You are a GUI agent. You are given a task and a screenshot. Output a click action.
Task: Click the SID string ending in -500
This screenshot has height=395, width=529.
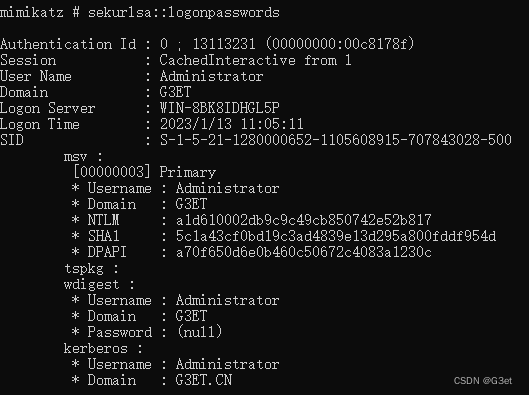[336, 140]
